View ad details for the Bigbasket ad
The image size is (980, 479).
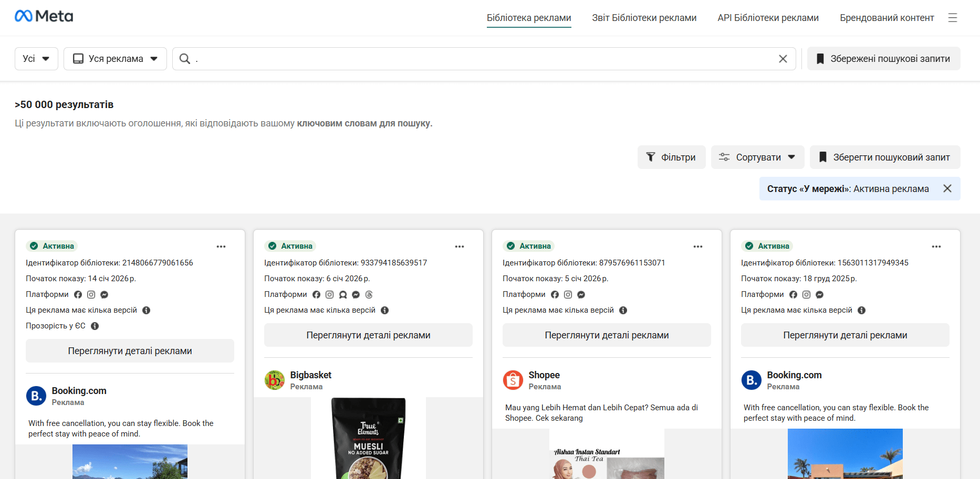pos(368,335)
